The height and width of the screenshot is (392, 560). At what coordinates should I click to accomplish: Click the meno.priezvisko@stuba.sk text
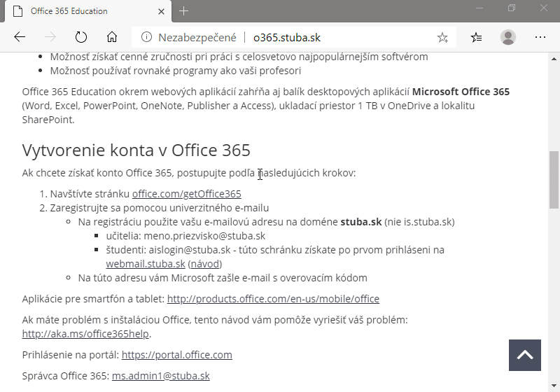(204, 236)
